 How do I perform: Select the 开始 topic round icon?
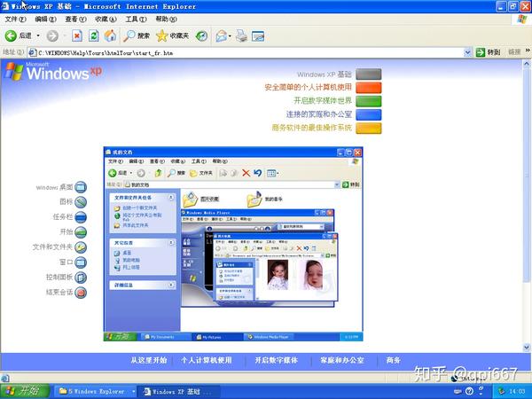point(81,232)
